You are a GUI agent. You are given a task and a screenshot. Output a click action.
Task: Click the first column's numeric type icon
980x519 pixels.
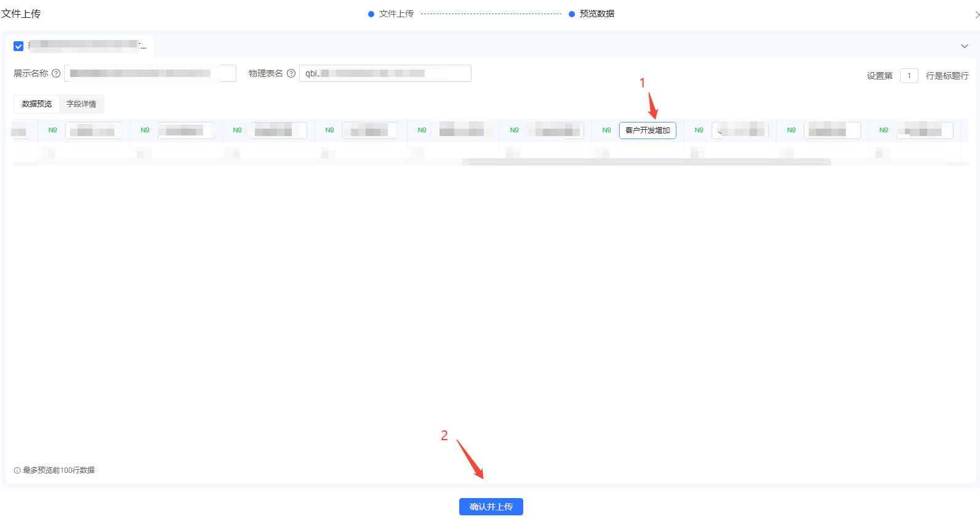point(52,130)
